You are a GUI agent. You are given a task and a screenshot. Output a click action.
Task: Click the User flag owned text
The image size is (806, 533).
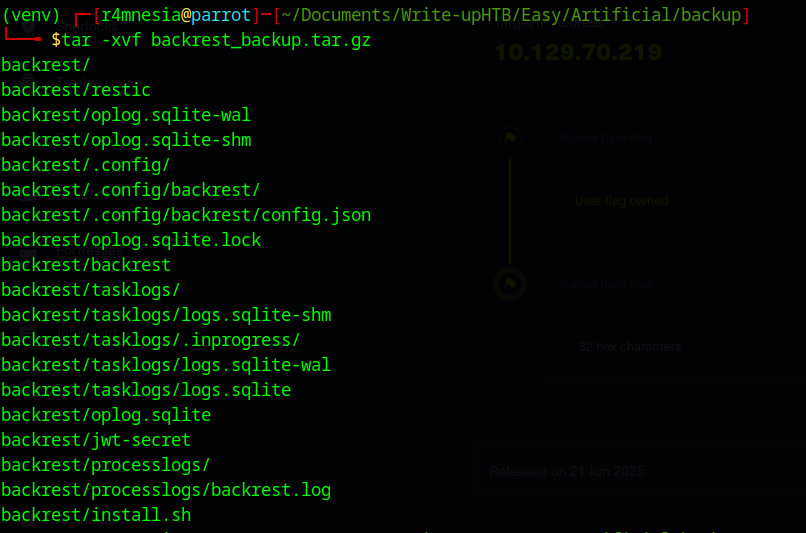pos(621,201)
